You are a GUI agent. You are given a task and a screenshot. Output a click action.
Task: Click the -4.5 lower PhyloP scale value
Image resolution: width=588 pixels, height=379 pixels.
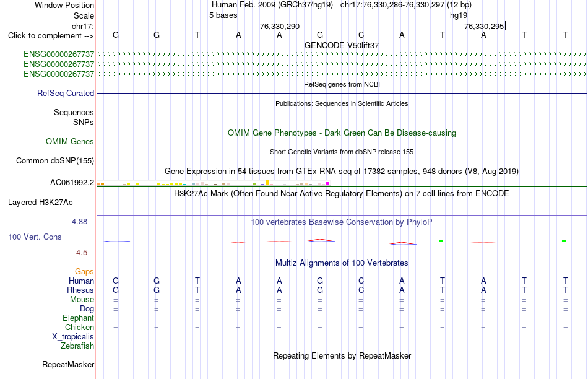80,253
